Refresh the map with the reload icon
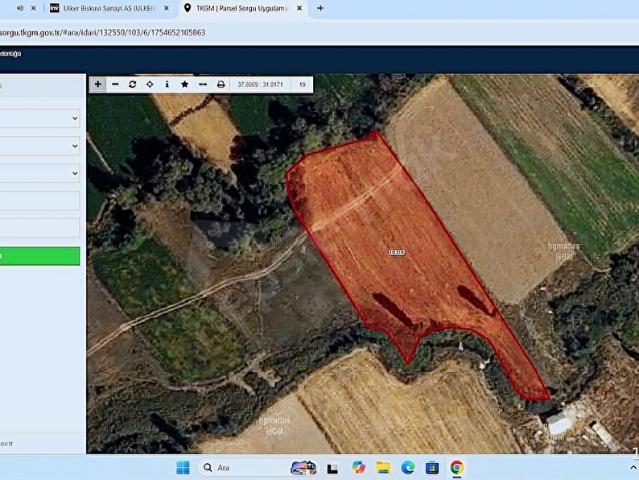The height and width of the screenshot is (480, 639). pos(132,84)
